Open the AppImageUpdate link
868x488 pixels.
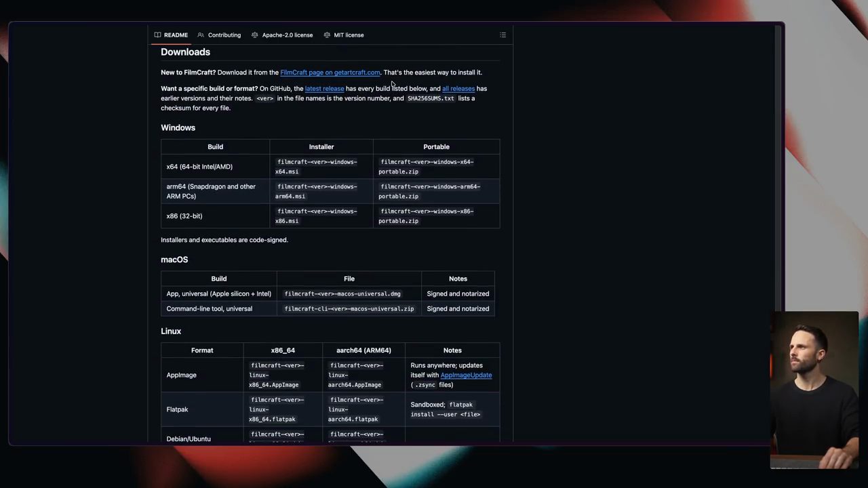click(466, 375)
